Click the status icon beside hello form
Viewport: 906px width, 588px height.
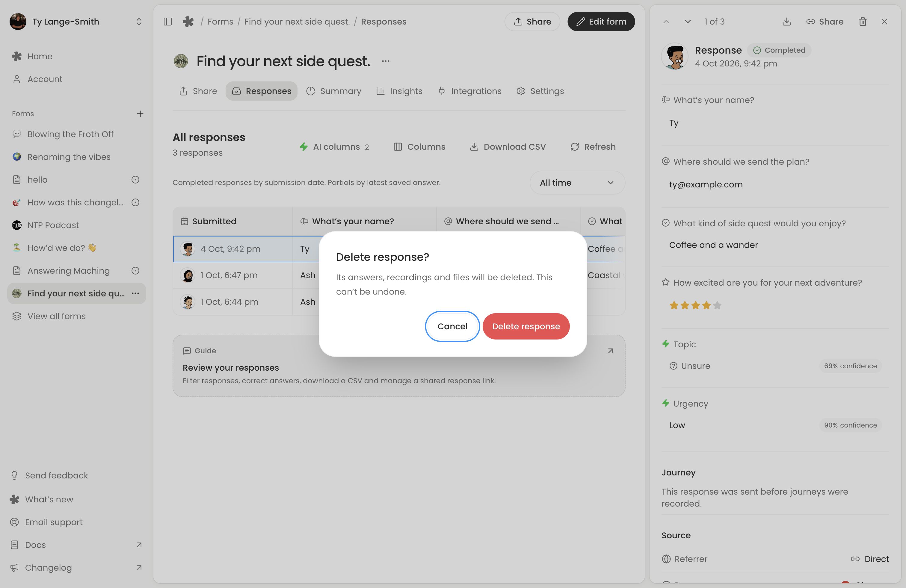pyautogui.click(x=135, y=180)
